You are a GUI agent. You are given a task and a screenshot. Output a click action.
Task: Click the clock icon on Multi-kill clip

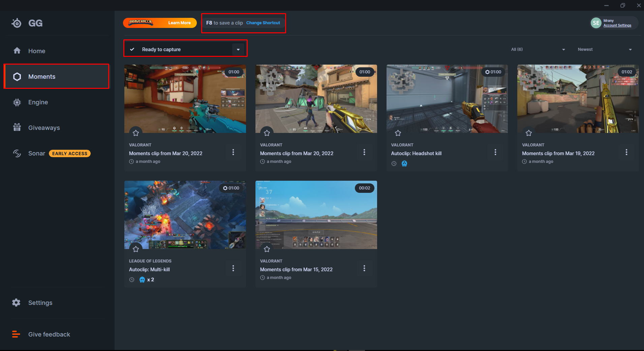(x=132, y=280)
